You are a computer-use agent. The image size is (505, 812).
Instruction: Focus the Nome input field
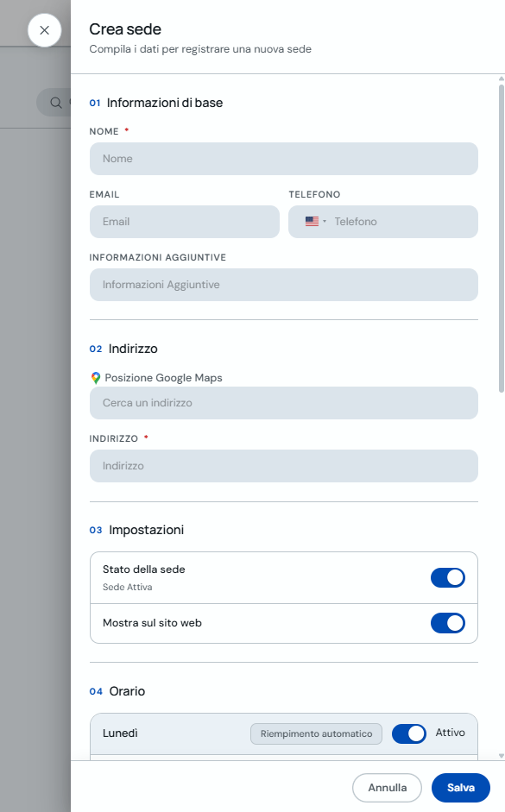tap(284, 159)
